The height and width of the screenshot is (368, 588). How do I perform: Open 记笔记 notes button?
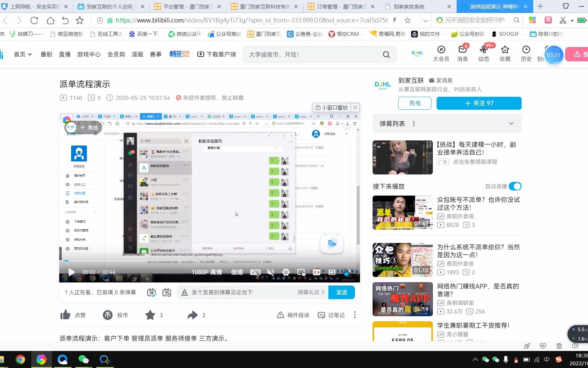coord(331,315)
